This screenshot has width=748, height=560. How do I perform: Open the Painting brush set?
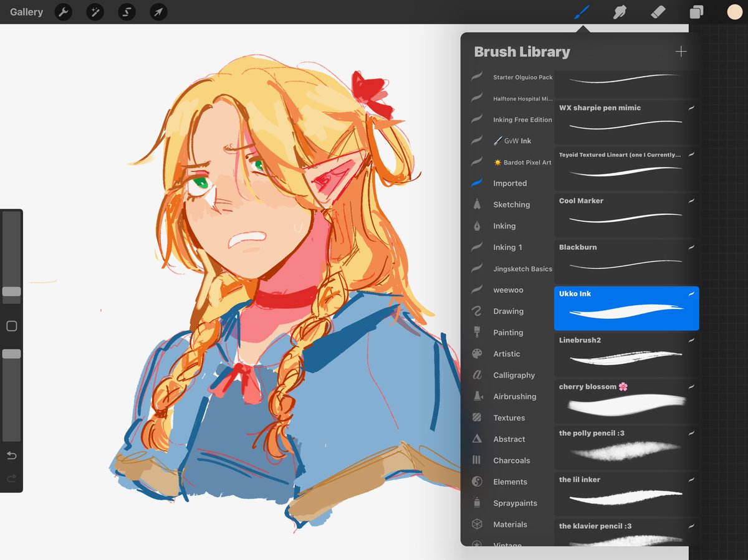point(511,333)
